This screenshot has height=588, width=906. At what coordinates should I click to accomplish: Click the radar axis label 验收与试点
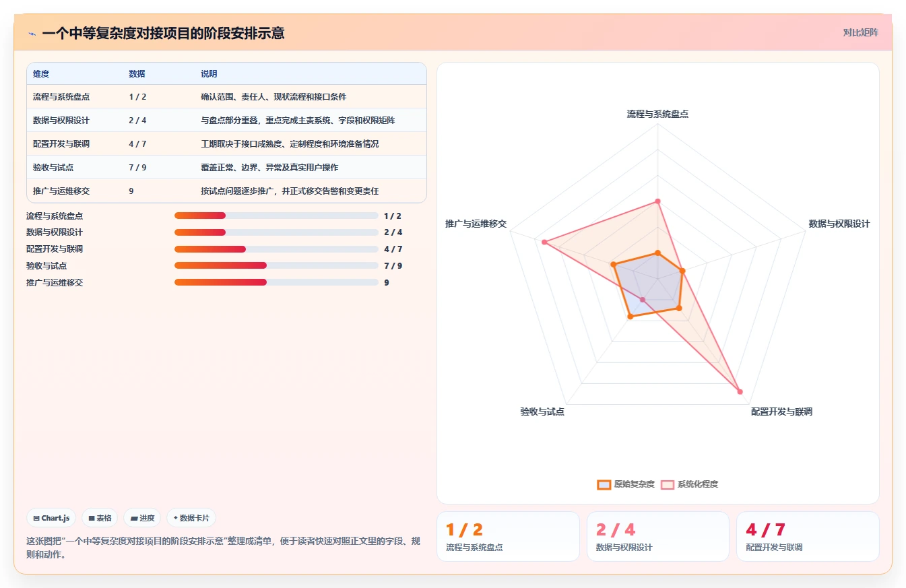tap(542, 412)
